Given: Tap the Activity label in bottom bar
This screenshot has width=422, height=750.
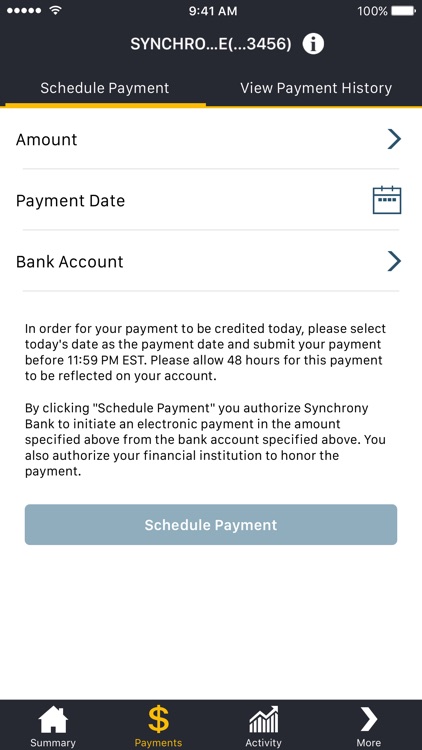Looking at the screenshot, I should (264, 743).
